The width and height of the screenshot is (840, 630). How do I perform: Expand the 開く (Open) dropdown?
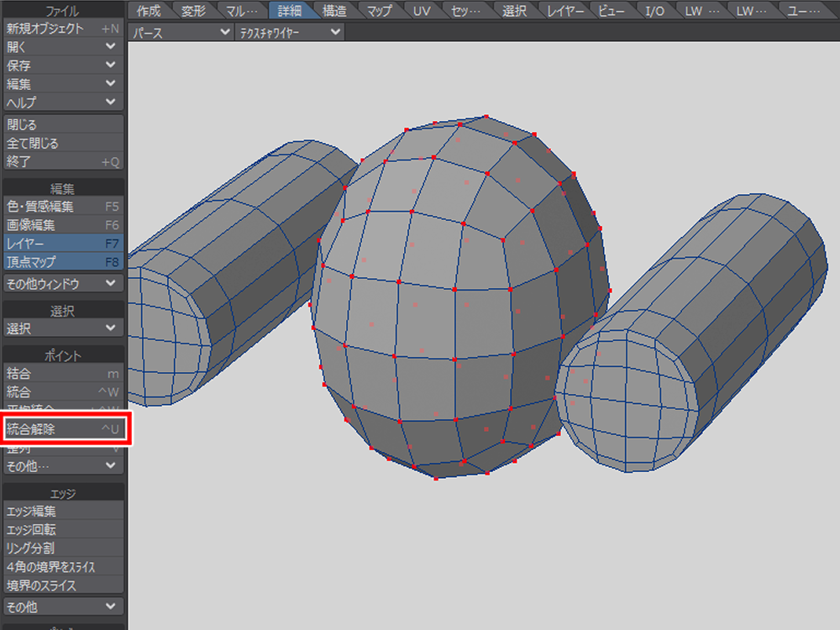click(63, 46)
